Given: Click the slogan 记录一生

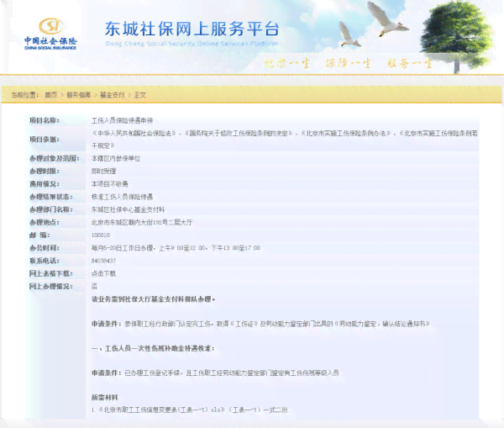Looking at the screenshot, I should 286,63.
